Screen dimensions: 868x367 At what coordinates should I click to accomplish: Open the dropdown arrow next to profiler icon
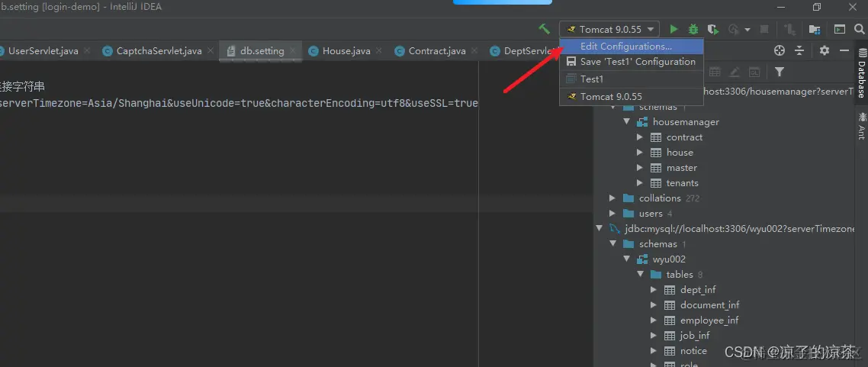pyautogui.click(x=747, y=29)
